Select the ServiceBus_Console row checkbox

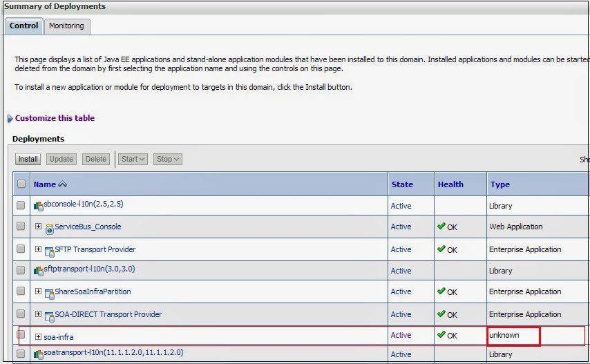pyautogui.click(x=21, y=226)
